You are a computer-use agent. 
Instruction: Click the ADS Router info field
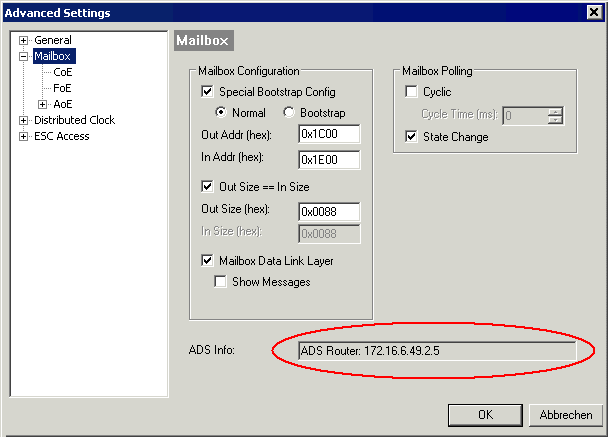[437, 351]
